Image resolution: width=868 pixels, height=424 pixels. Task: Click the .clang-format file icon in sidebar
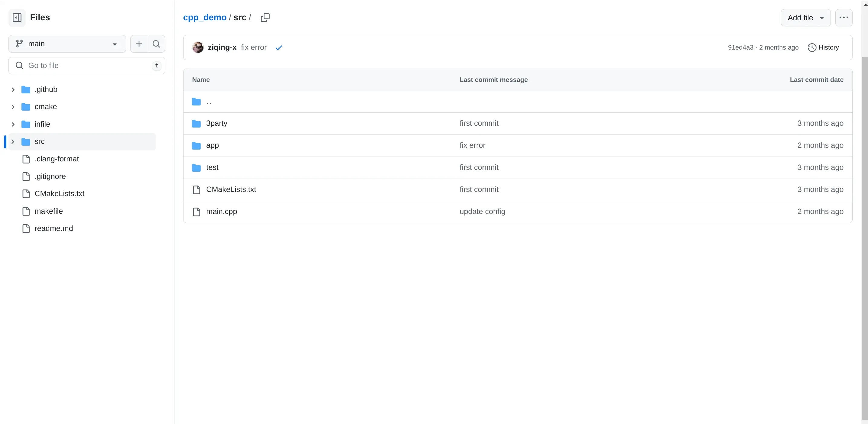26,159
